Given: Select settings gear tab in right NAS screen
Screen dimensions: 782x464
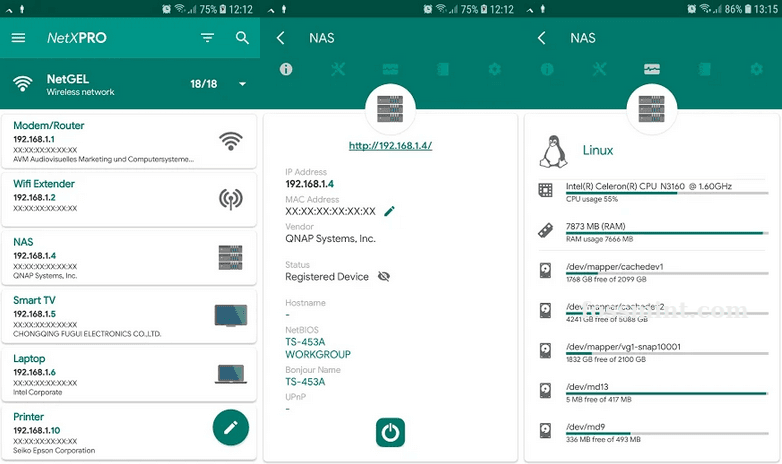Looking at the screenshot, I should 757,69.
